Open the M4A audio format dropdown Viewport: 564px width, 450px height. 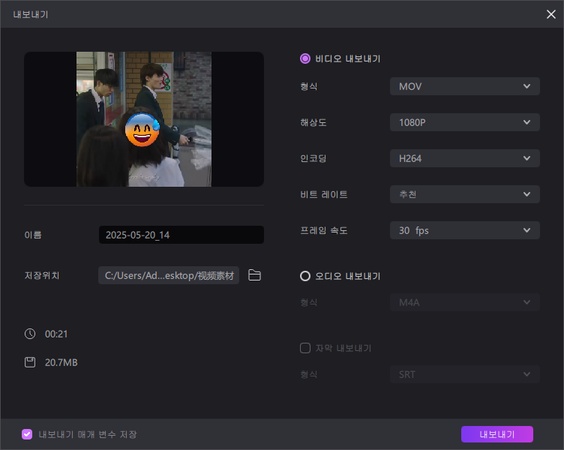pyautogui.click(x=465, y=303)
